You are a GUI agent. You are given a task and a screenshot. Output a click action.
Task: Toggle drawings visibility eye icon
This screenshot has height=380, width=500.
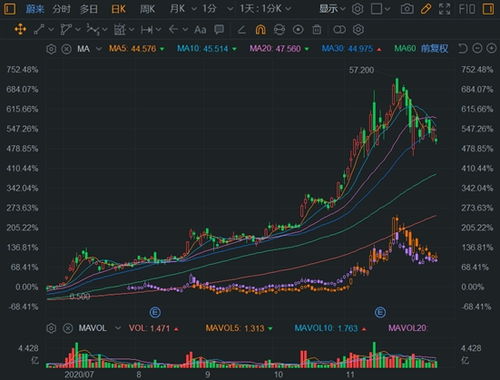point(298,30)
